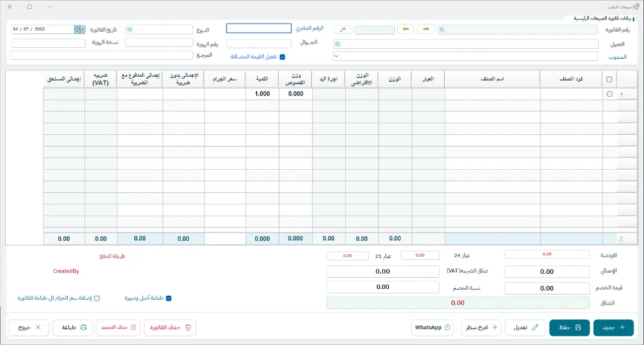Click the الوزن الافتراضي column header
The width and height of the screenshot is (644, 345).
coord(362,79)
